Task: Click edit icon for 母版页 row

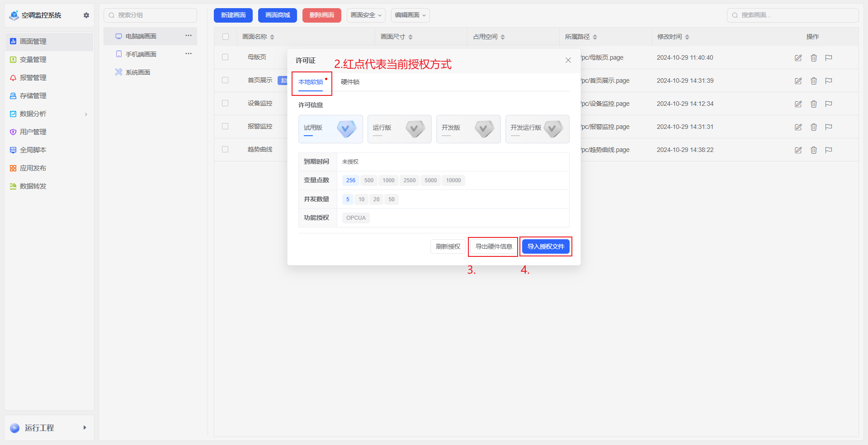Action: pyautogui.click(x=798, y=58)
